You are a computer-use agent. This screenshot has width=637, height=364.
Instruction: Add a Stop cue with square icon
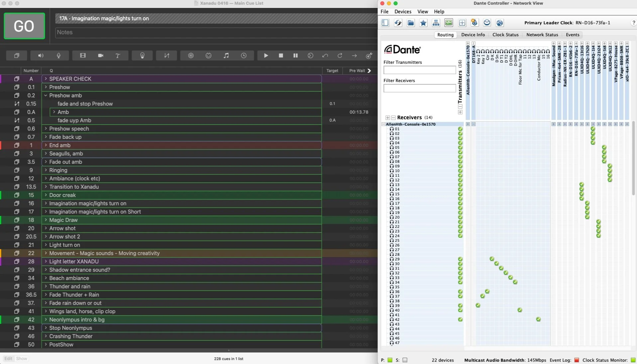pyautogui.click(x=281, y=55)
